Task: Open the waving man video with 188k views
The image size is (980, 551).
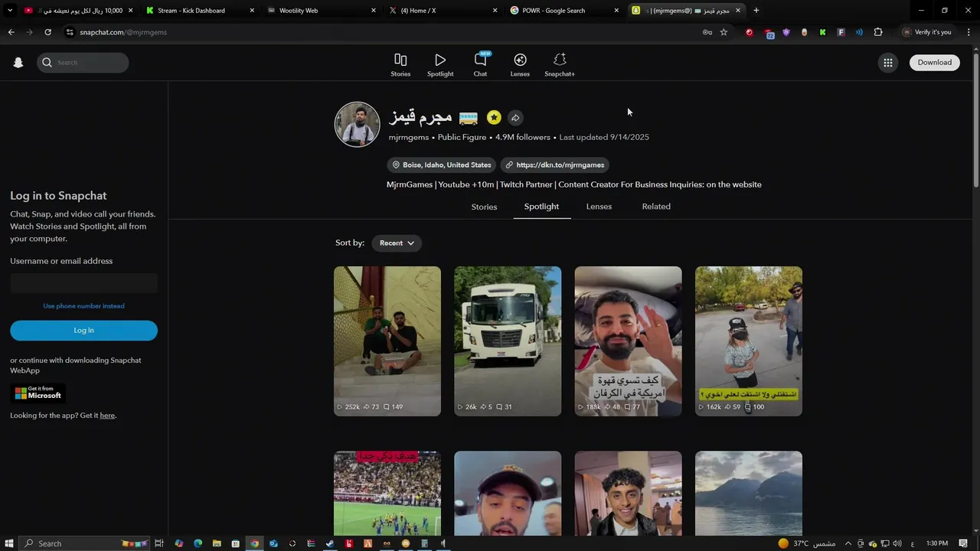Action: pyautogui.click(x=628, y=341)
